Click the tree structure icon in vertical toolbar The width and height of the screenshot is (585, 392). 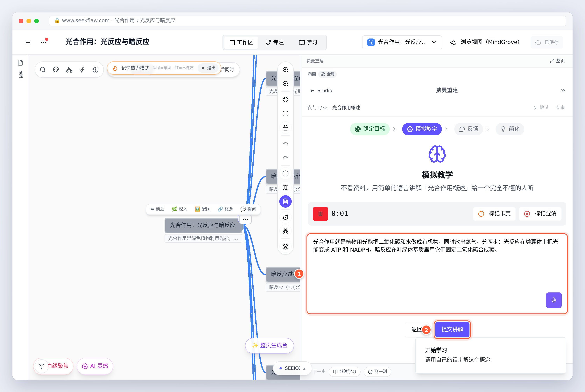click(x=285, y=231)
